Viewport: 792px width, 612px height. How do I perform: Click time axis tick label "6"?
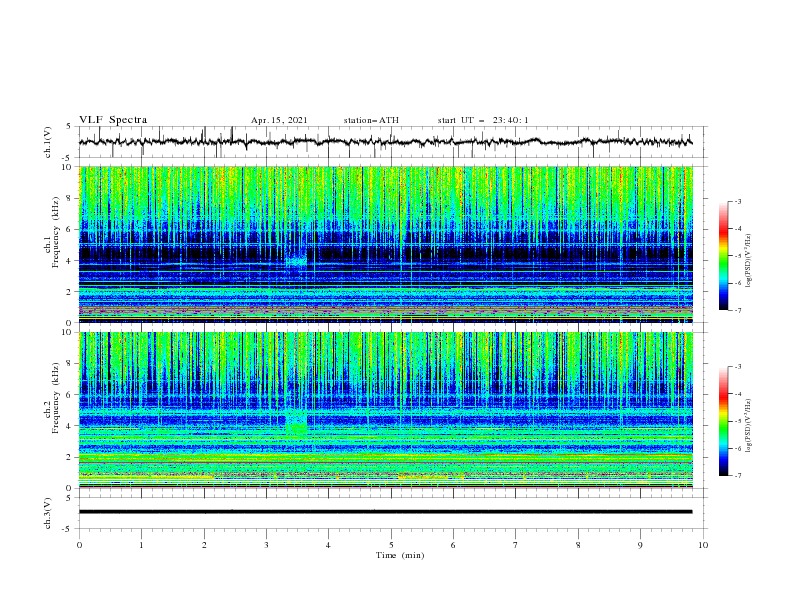point(453,545)
